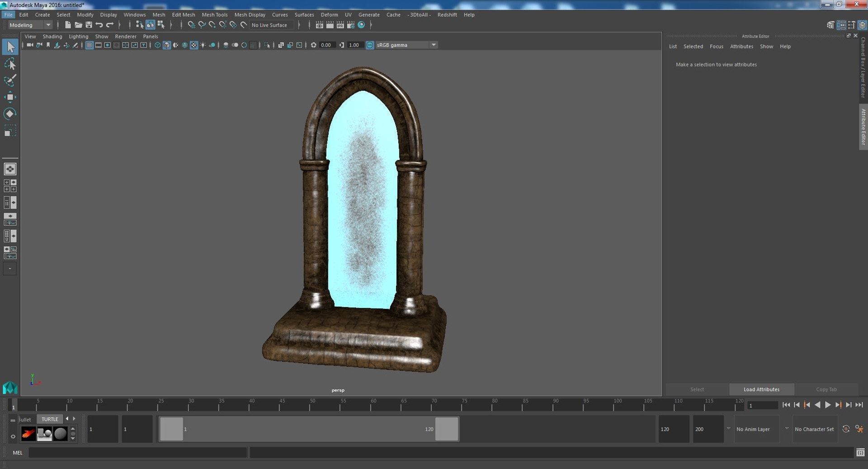Screen dimensions: 868x469
Task: Open the No Anim Layer dropdown
Action: (x=757, y=429)
